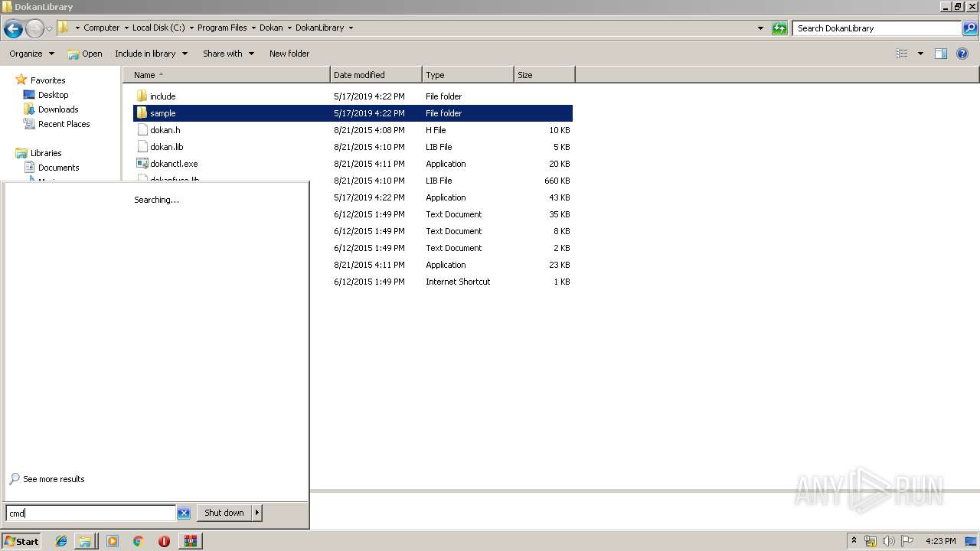This screenshot has width=980, height=551.
Task: Click Windows Explorer taskbar icon
Action: (x=86, y=541)
